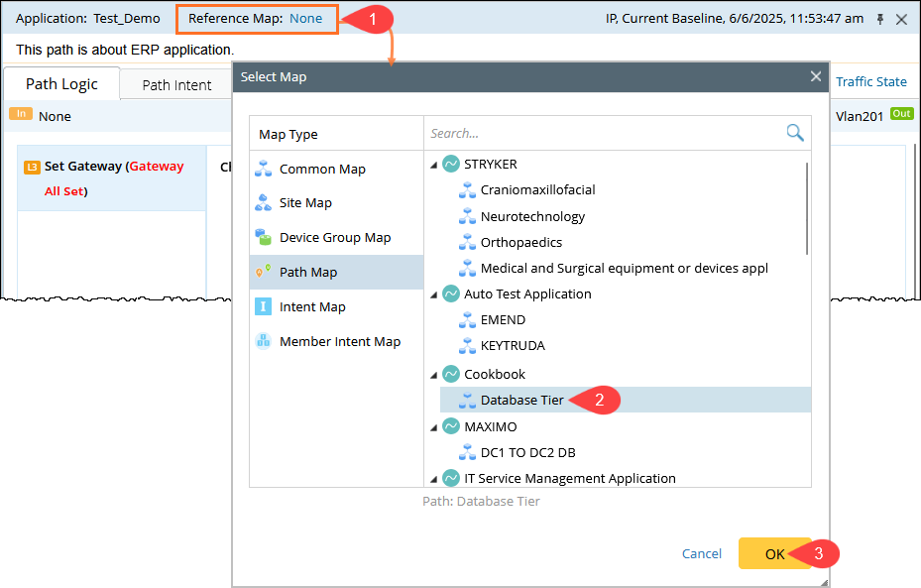
Task: Switch to the Path Logic tab
Action: point(61,84)
